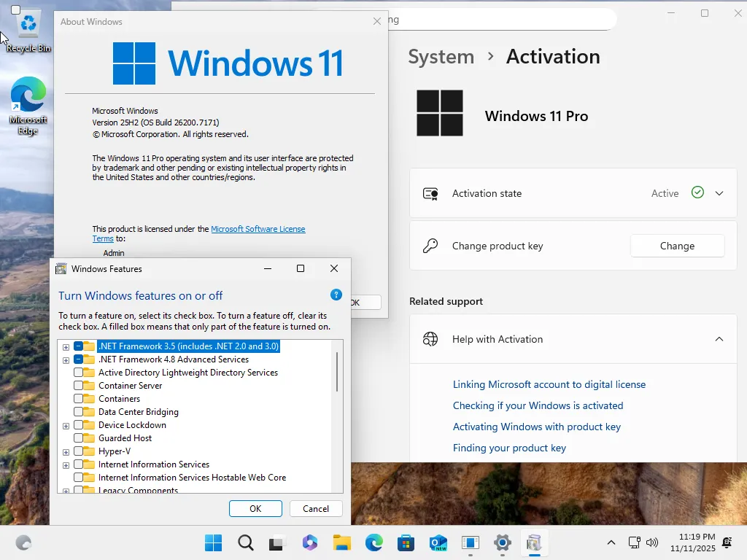Open Task View on the taskbar
The width and height of the screenshot is (747, 560).
click(277, 542)
